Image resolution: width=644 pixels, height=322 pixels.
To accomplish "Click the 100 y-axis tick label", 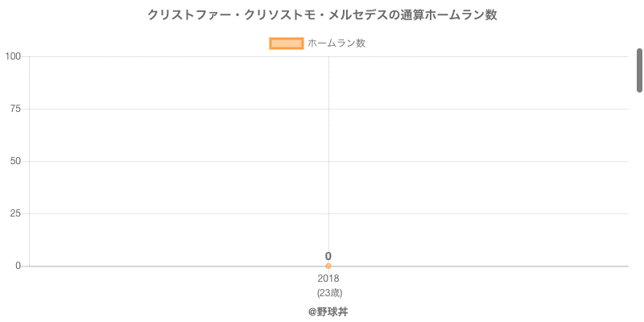I will 13,56.
